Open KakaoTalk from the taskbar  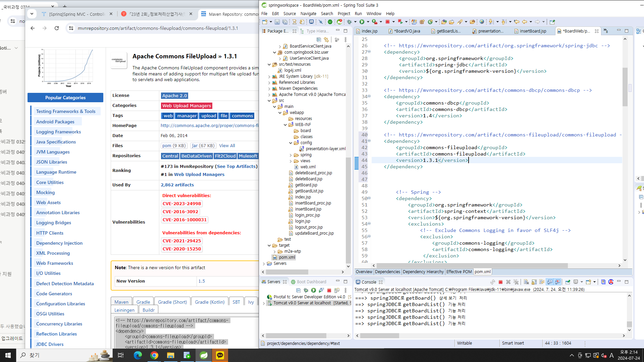[220, 355]
